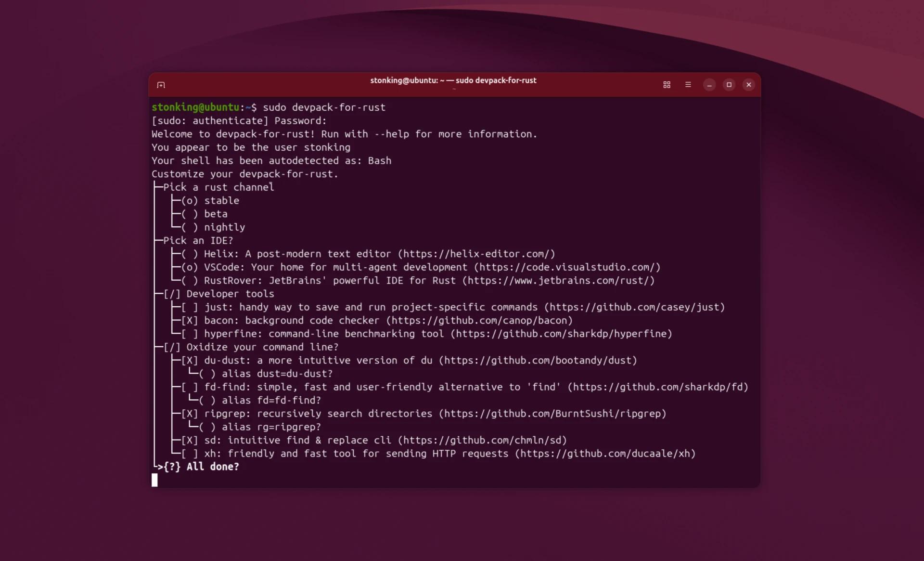Check the just tool checkbox
Viewport: 924px width, 561px height.
click(x=190, y=307)
